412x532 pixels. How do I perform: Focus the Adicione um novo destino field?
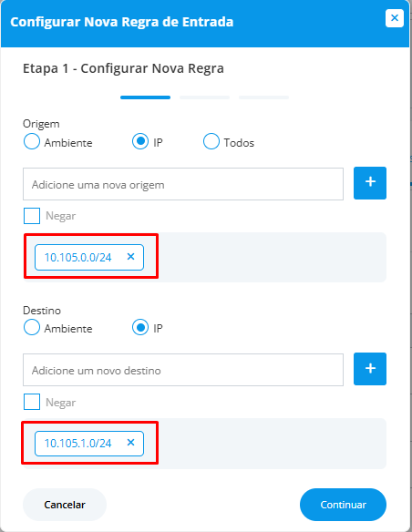coord(183,370)
